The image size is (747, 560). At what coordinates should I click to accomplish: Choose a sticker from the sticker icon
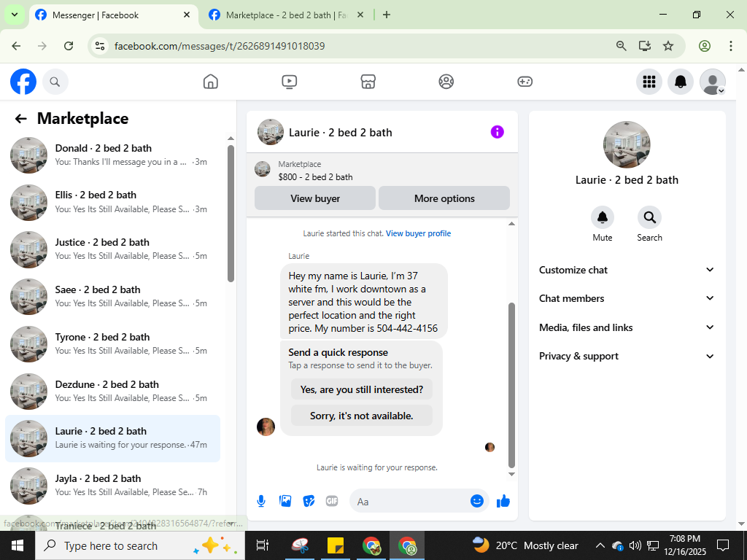[x=309, y=501]
